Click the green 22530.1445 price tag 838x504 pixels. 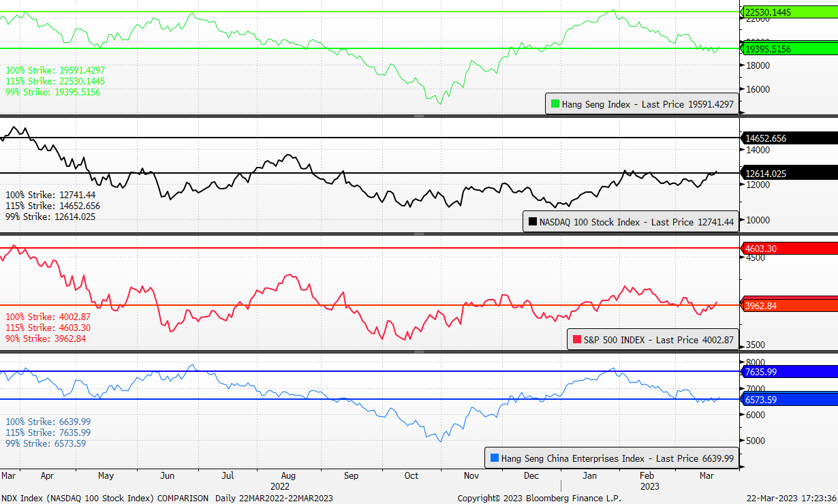789,12
